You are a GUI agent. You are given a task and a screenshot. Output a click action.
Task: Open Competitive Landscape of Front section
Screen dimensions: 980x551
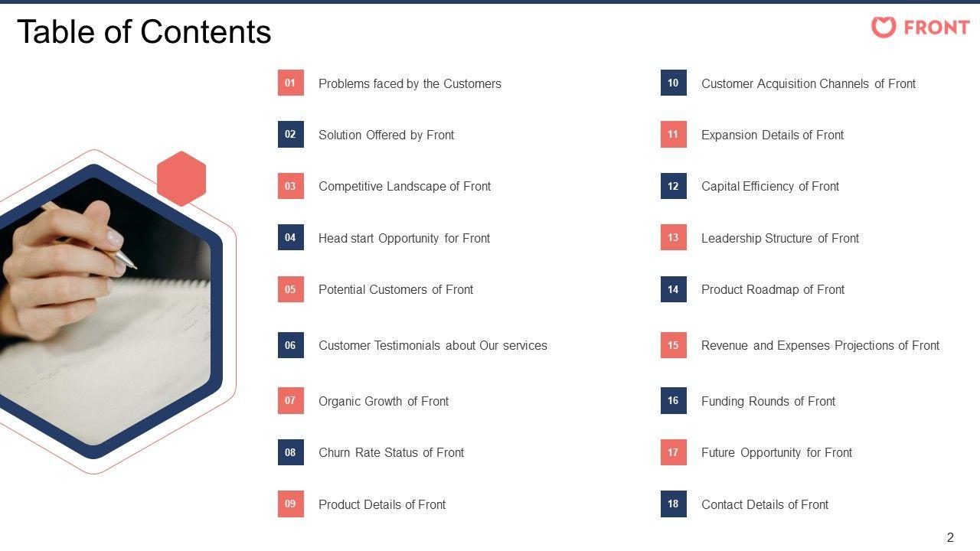(x=404, y=186)
